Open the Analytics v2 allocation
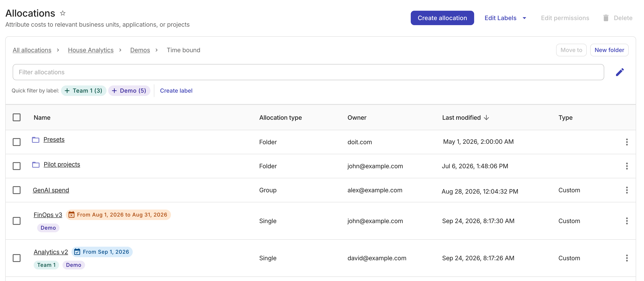The height and width of the screenshot is (281, 644). pos(51,252)
